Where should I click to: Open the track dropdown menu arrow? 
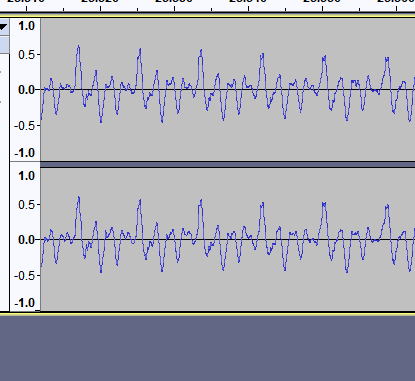click(4, 27)
